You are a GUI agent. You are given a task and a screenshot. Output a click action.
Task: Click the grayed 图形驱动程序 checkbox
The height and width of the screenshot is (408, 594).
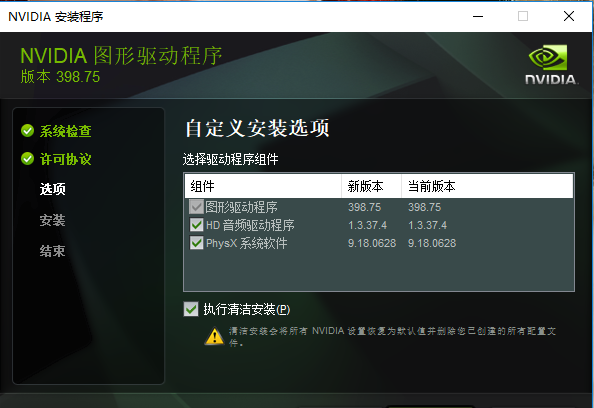coord(196,207)
